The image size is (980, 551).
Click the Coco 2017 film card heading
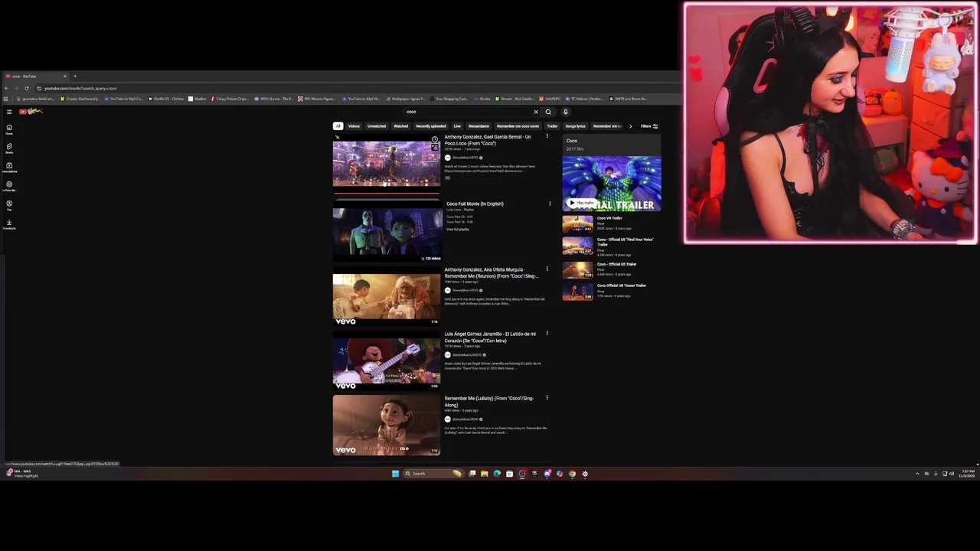point(572,141)
